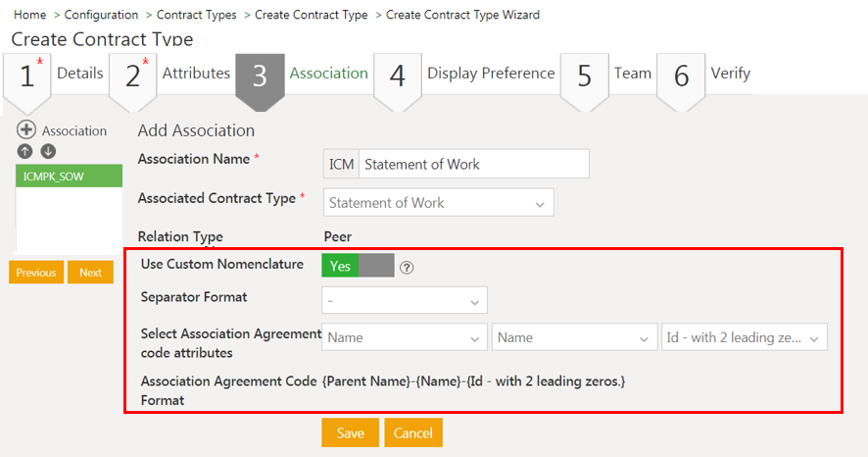Screen dimensions: 868x457
Task: Open the Custom Nomenclature help icon
Action: tap(407, 268)
